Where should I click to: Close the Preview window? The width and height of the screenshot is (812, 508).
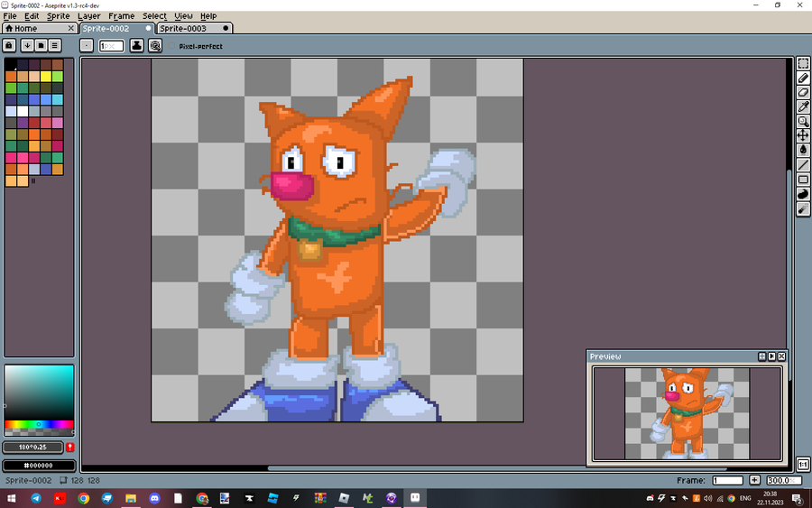781,356
